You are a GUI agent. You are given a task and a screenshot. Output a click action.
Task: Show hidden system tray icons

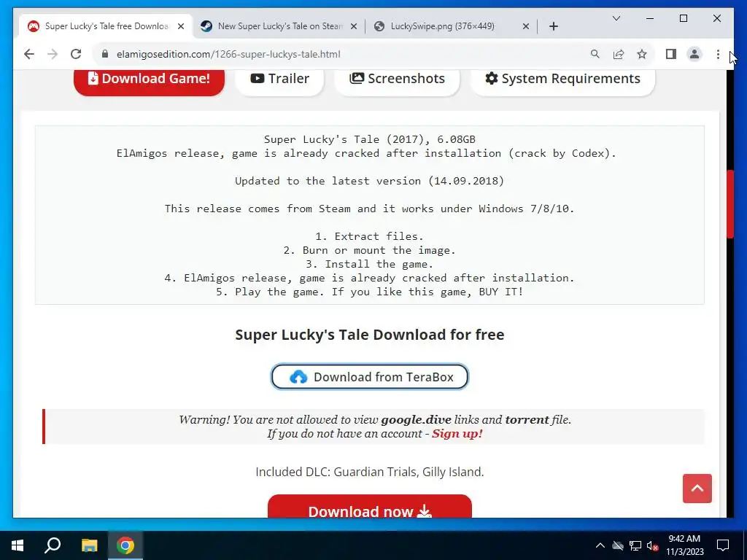600,545
